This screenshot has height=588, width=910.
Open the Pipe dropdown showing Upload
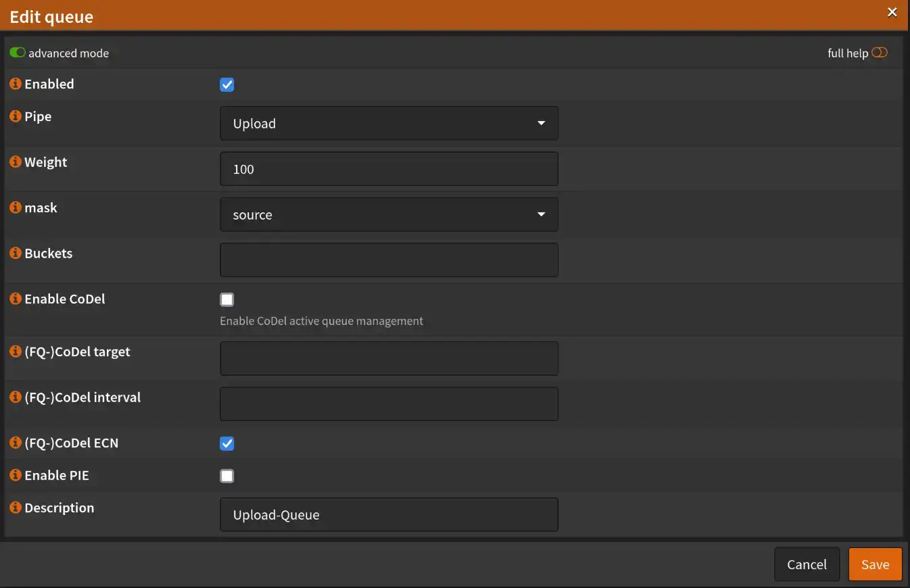pyautogui.click(x=389, y=124)
